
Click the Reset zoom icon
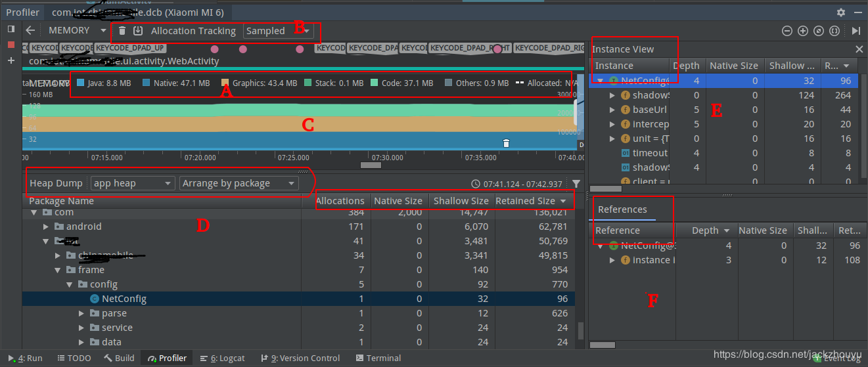point(819,31)
